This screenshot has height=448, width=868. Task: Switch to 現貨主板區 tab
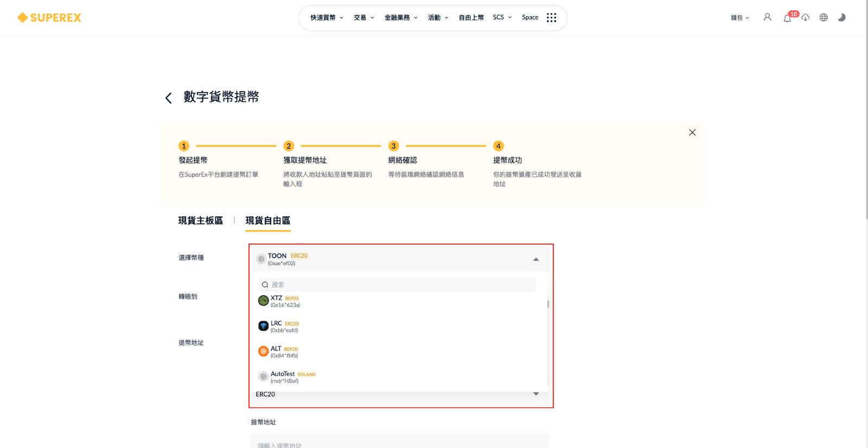(x=201, y=221)
